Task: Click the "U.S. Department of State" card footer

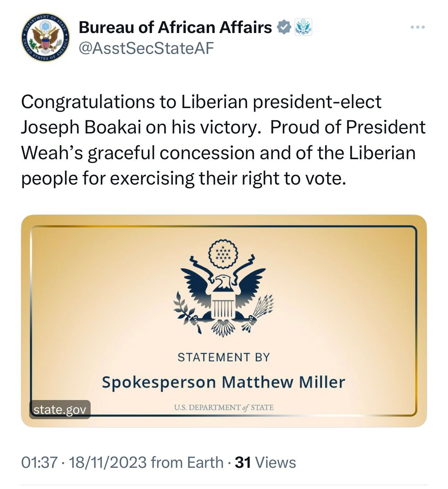Action: tap(223, 407)
